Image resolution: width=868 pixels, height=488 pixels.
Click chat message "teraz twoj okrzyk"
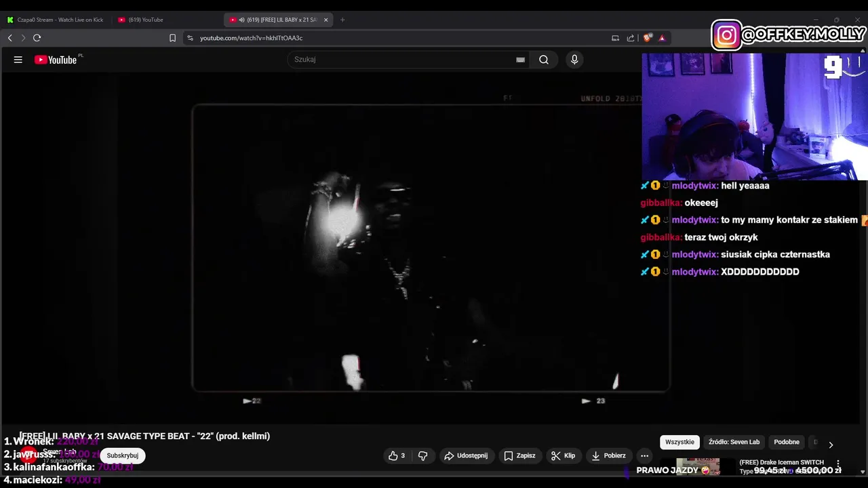721,237
